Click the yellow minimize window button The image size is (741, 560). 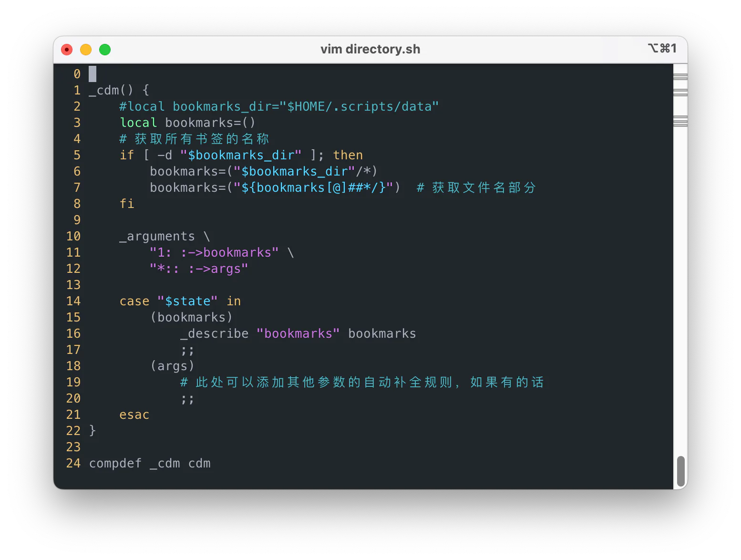86,50
